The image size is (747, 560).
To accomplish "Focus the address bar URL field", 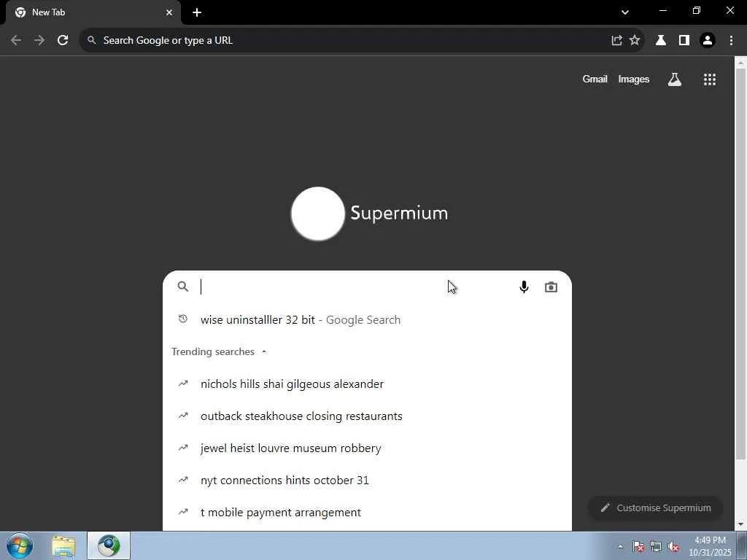I will (352, 41).
